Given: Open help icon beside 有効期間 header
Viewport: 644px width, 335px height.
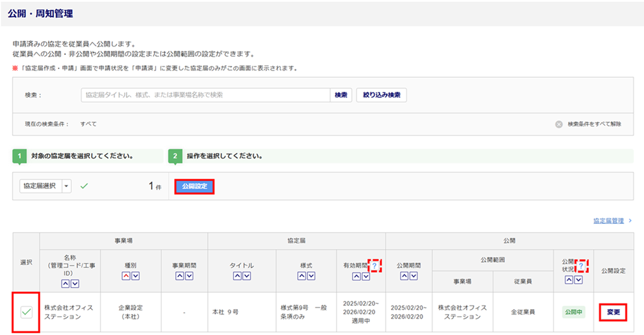Looking at the screenshot, I should click(x=374, y=266).
